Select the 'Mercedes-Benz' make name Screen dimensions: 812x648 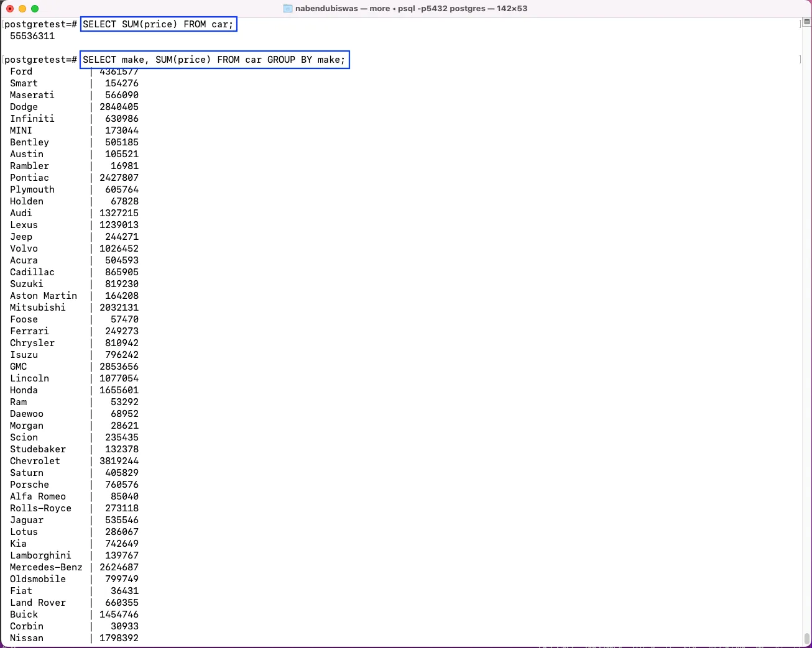pos(46,567)
